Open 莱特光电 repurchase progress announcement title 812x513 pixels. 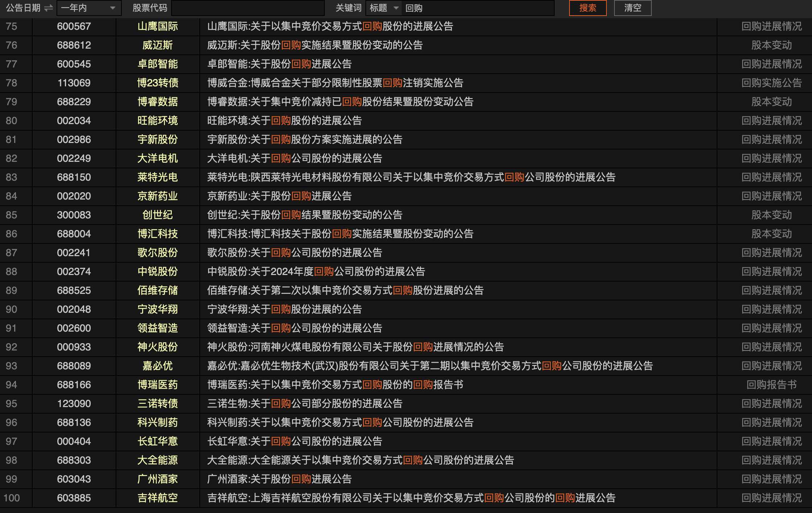[411, 177]
